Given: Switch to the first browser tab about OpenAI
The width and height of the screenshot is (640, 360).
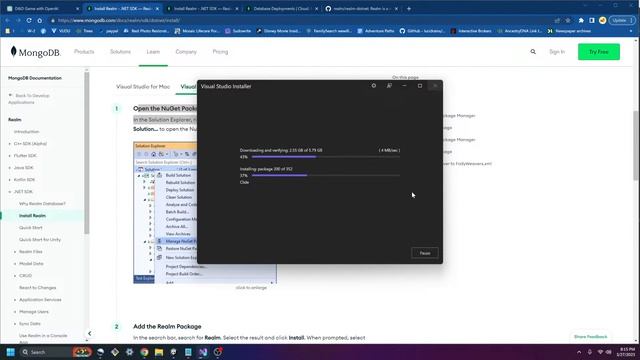Looking at the screenshot, I should [x=43, y=9].
